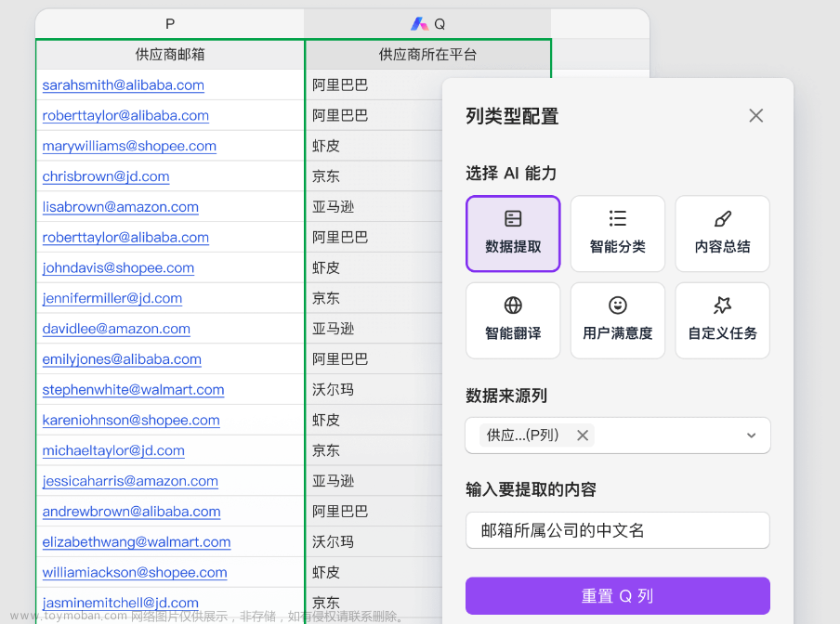Open jessicaharris@amazon.com email link
The width and height of the screenshot is (840, 624).
[x=130, y=482]
